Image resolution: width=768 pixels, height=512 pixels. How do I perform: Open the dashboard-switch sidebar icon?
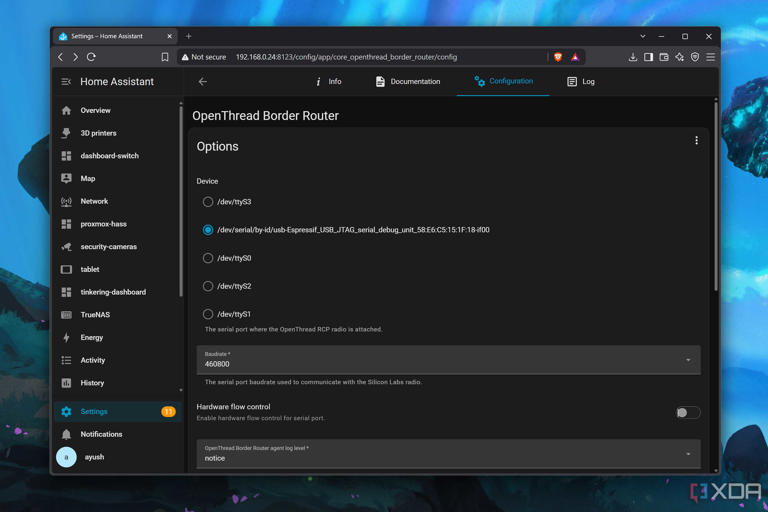(x=67, y=156)
